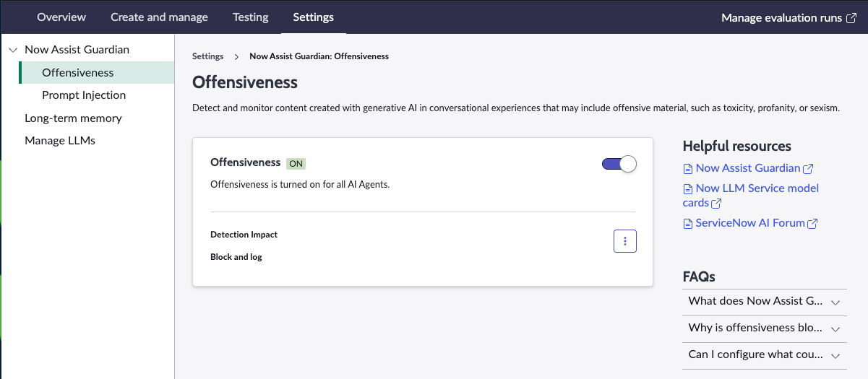The image size is (868, 379).
Task: Click document icon beside Now Assist Guardian link
Action: tap(688, 169)
